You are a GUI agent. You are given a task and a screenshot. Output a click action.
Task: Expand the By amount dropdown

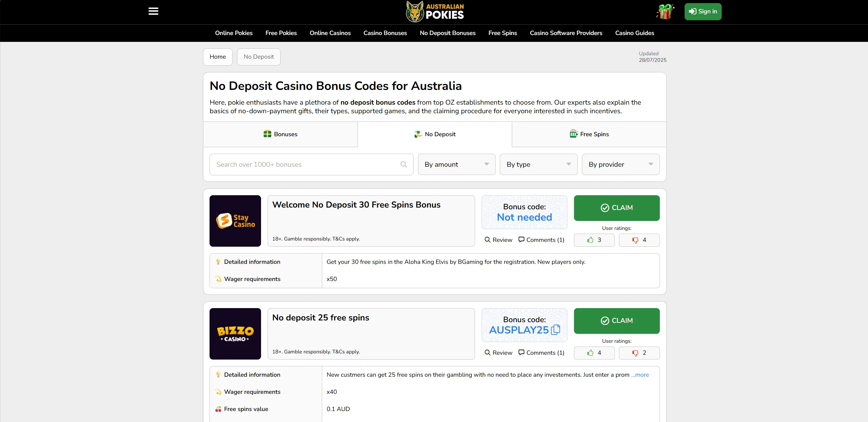click(x=456, y=165)
